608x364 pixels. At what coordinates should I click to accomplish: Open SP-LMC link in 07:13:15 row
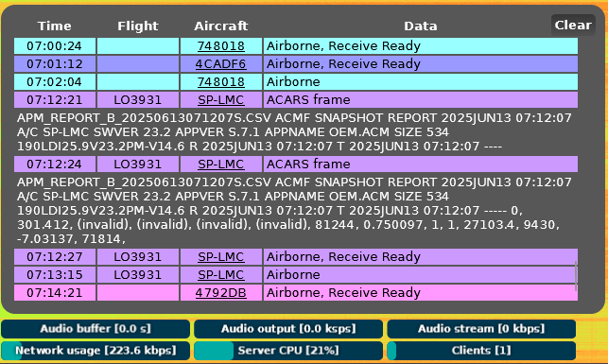tap(220, 275)
